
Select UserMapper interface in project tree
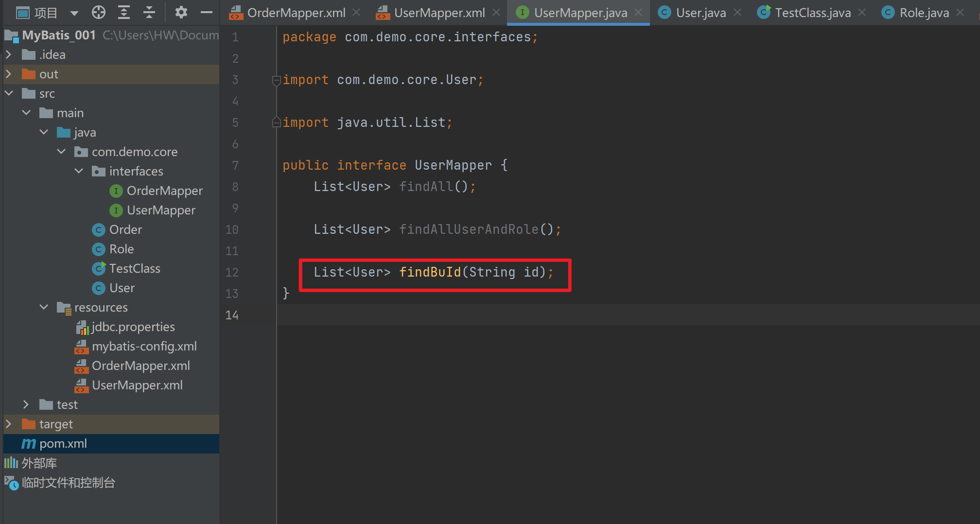point(161,210)
